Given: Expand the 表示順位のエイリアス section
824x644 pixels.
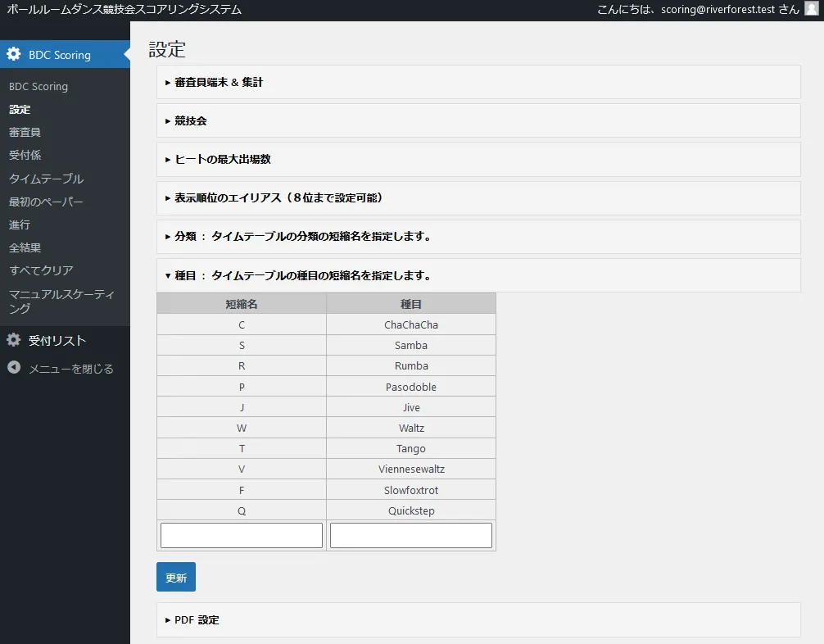Looking at the screenshot, I should pyautogui.click(x=278, y=197).
